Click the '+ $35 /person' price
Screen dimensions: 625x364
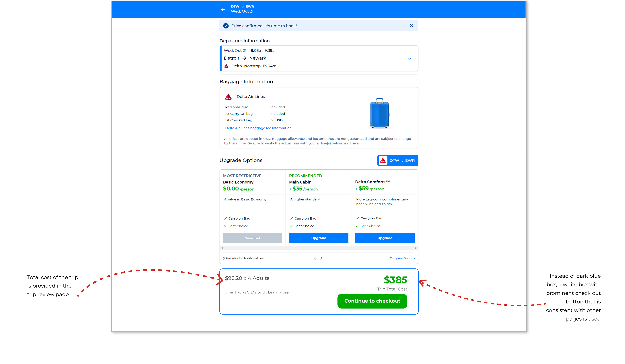[x=303, y=189]
